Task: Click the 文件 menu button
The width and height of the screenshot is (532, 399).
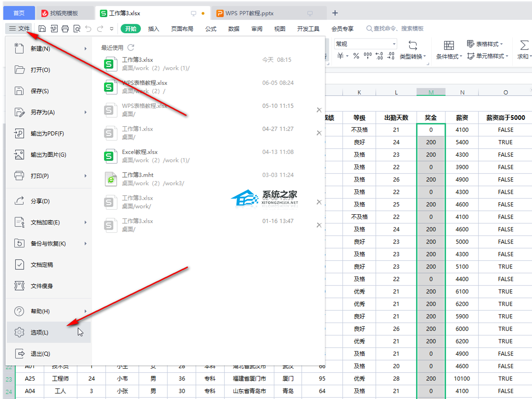Action: point(19,29)
